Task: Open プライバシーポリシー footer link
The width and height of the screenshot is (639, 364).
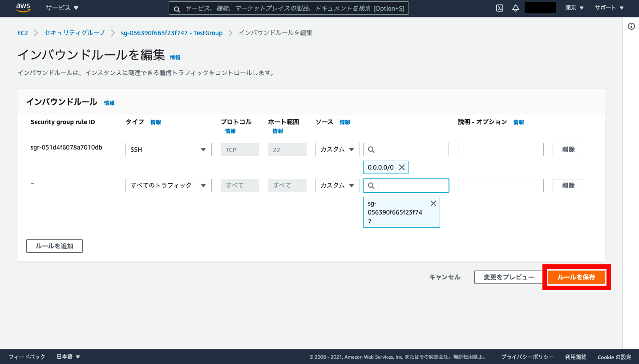Action: pos(527,357)
